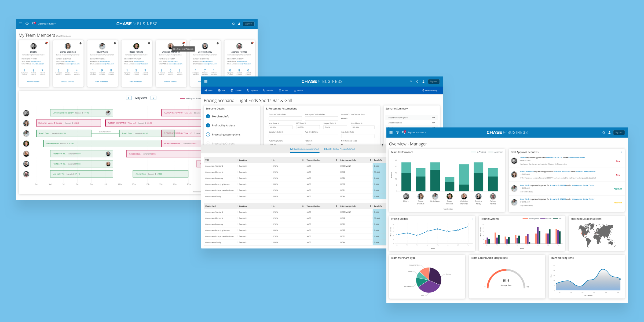Sign out of Overview Manager window
644x322 pixels.
[619, 133]
